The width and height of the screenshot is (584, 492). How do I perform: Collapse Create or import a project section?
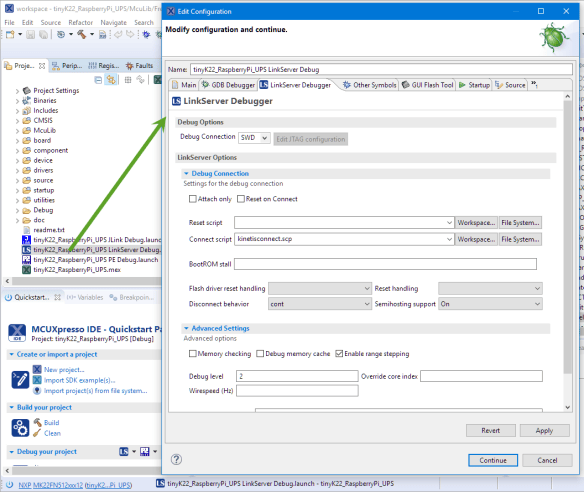pos(12,355)
